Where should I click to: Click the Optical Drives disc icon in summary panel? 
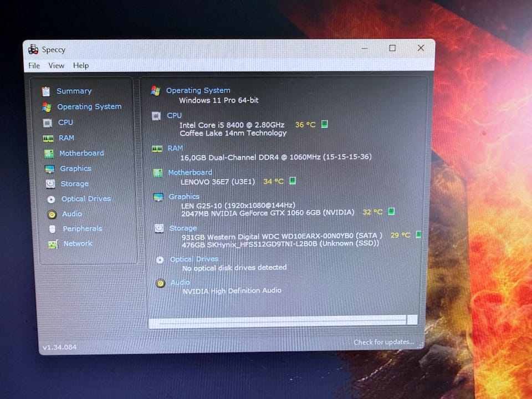tap(160, 260)
